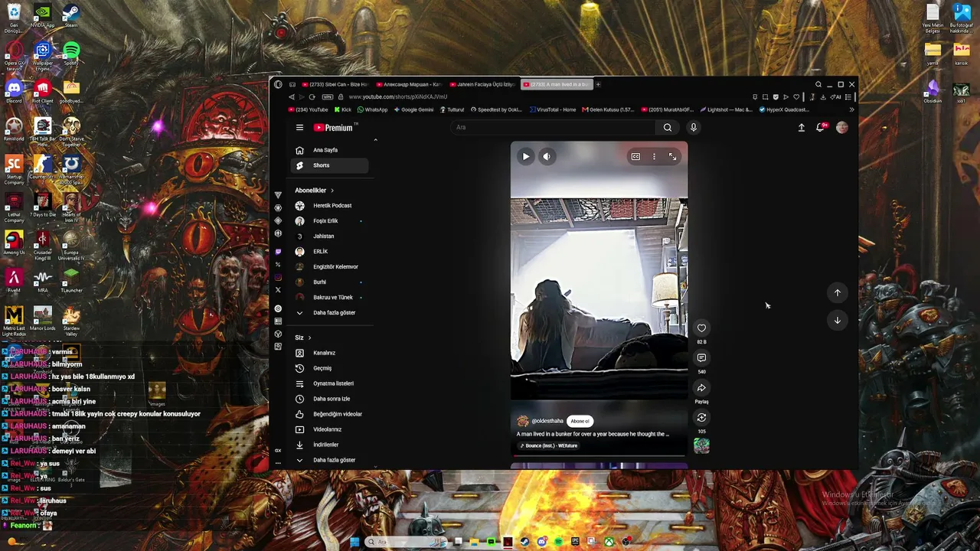Play the paused YouTube Short

[x=525, y=156]
